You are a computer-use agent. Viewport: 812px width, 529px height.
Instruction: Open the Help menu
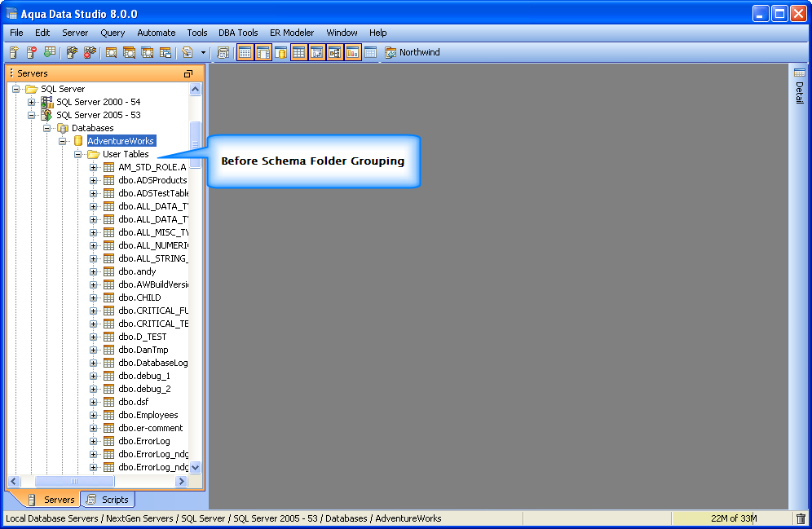pos(378,33)
